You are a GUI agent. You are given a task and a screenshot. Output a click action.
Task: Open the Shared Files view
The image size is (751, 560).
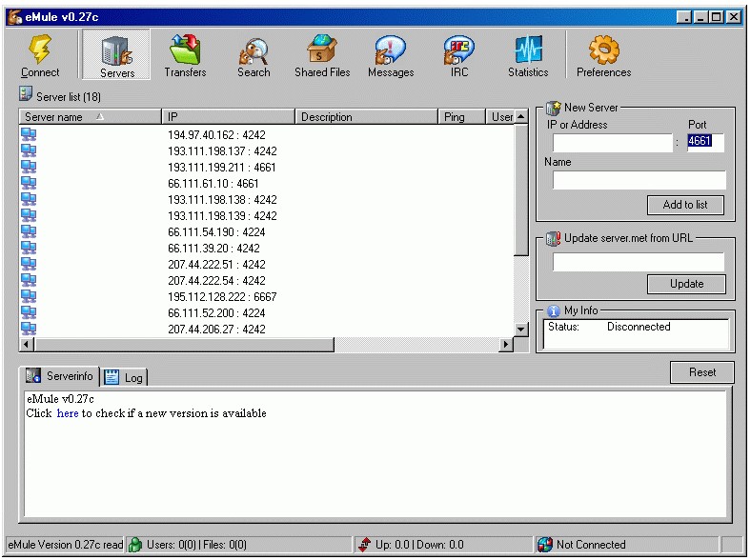(x=322, y=54)
